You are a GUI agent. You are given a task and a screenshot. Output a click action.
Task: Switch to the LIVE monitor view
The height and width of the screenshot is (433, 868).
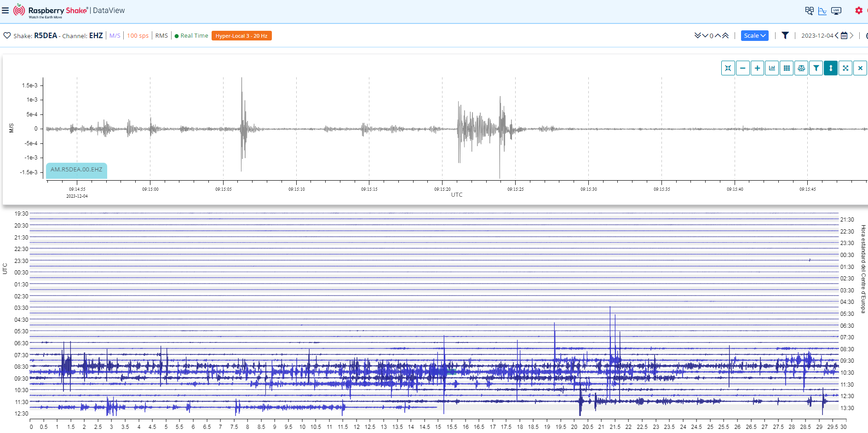pyautogui.click(x=836, y=11)
